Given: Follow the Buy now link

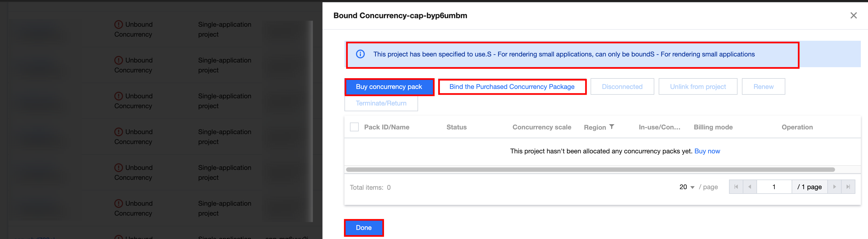Looking at the screenshot, I should 707,151.
